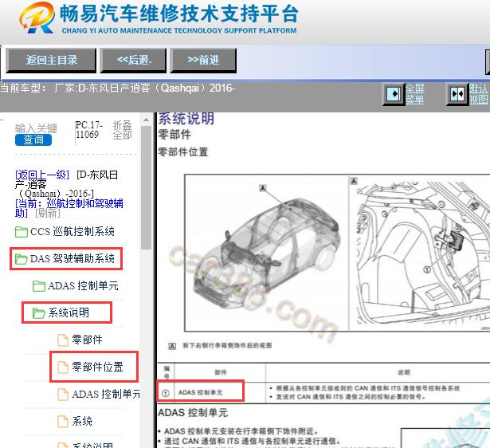Click the 系统 document icon
This screenshot has height=448, width=490.
(x=63, y=421)
